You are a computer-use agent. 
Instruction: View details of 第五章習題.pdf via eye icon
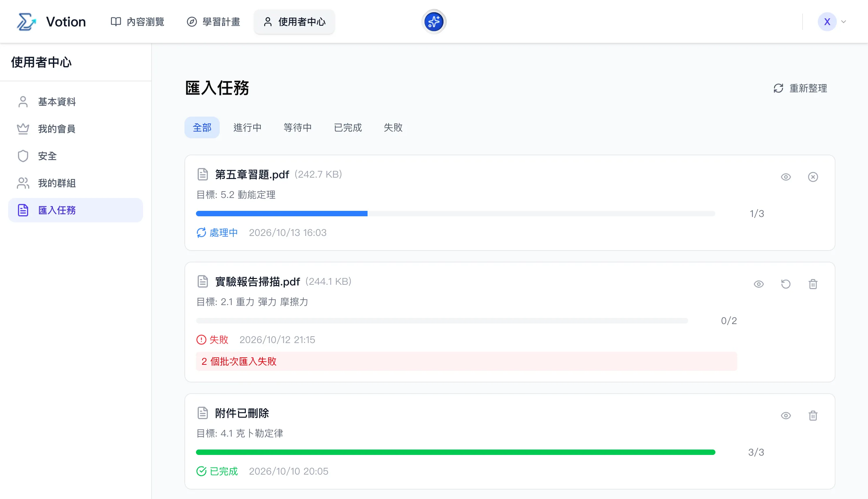(786, 177)
